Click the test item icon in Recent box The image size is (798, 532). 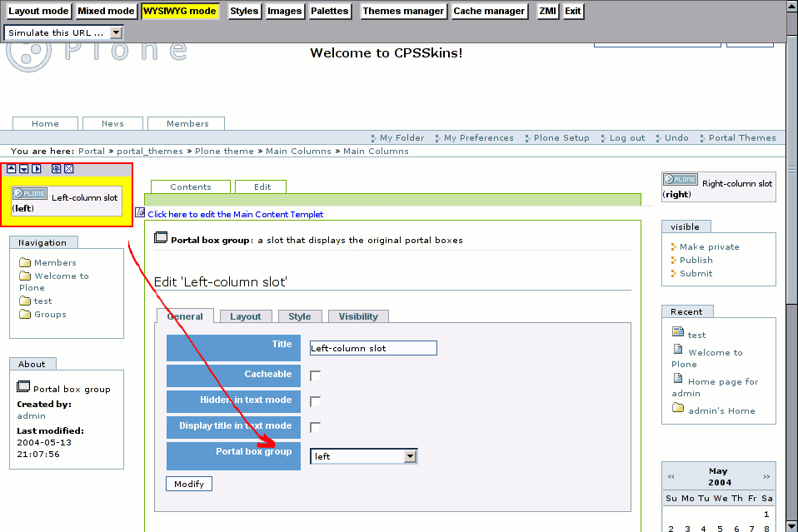pyautogui.click(x=678, y=332)
